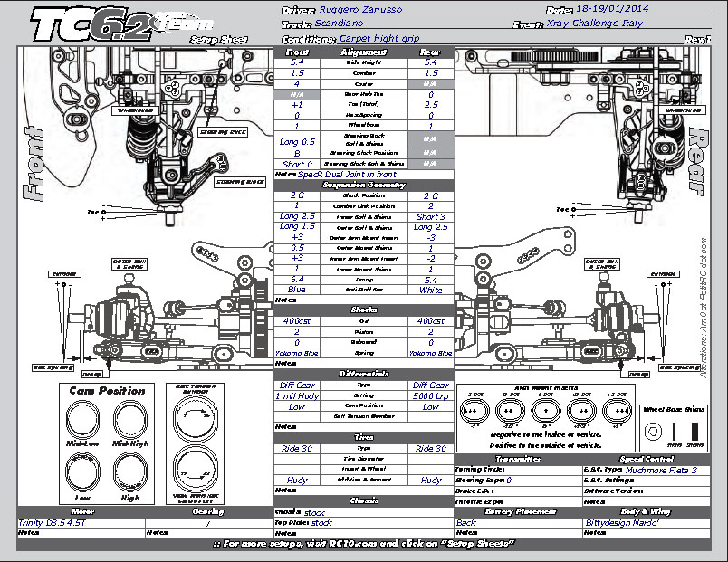This screenshot has width=728, height=562.
Task: Click the rear Inner Ball value Short 3
Action: coord(431,216)
